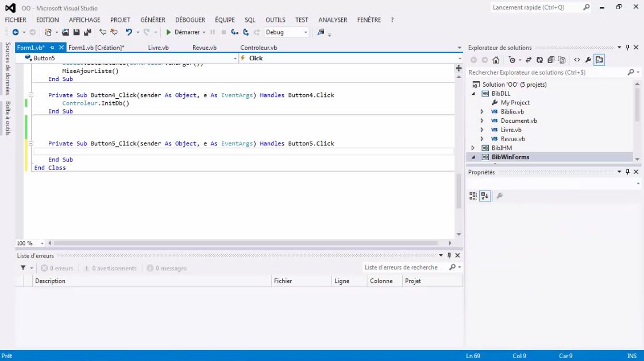Select the Livre.vb file in Solution Explorer
Image resolution: width=644 pixels, height=361 pixels.
pos(511,130)
